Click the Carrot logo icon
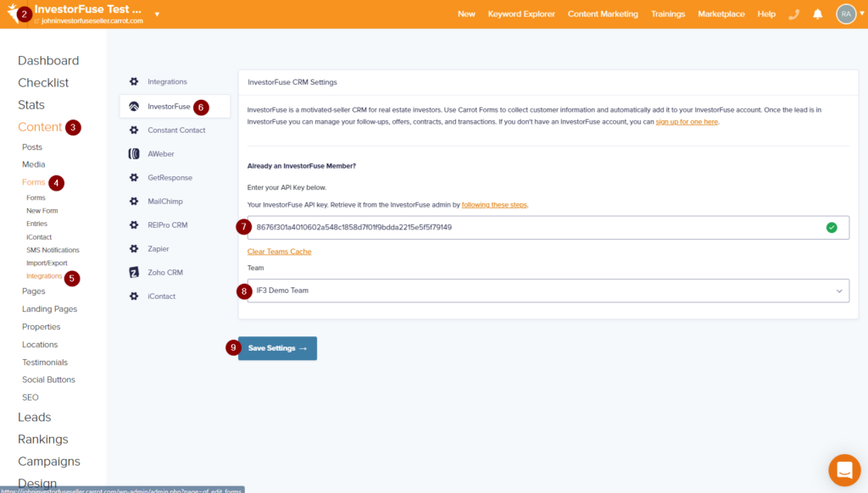This screenshot has height=493, width=868. (x=12, y=14)
